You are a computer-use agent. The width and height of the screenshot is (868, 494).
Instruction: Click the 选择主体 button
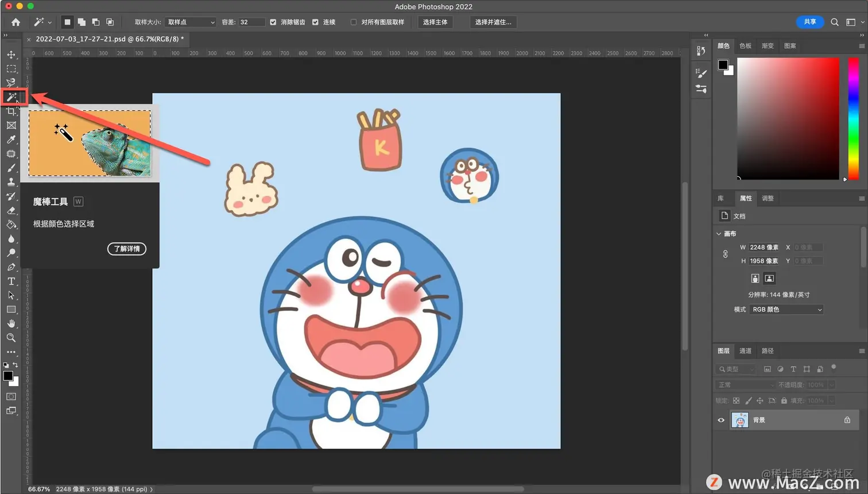(435, 22)
